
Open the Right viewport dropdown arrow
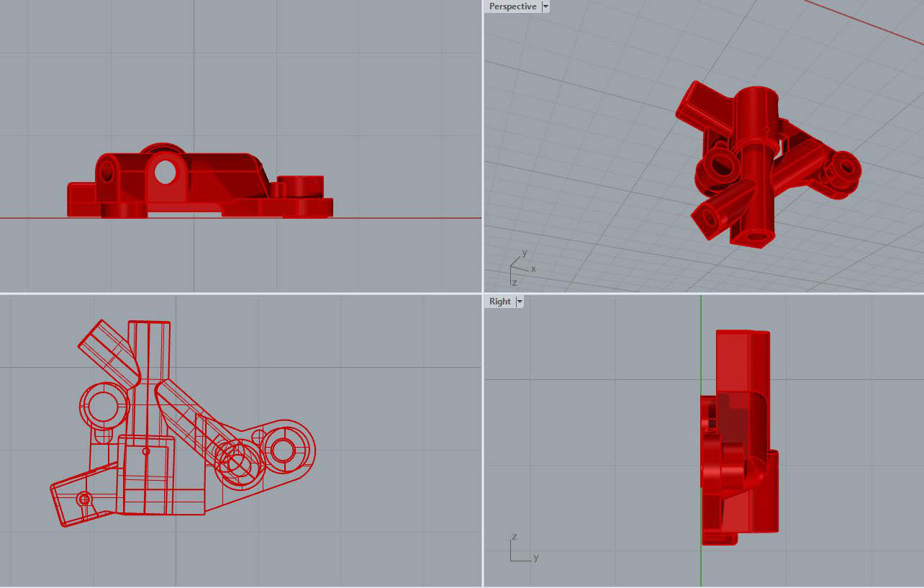(519, 302)
